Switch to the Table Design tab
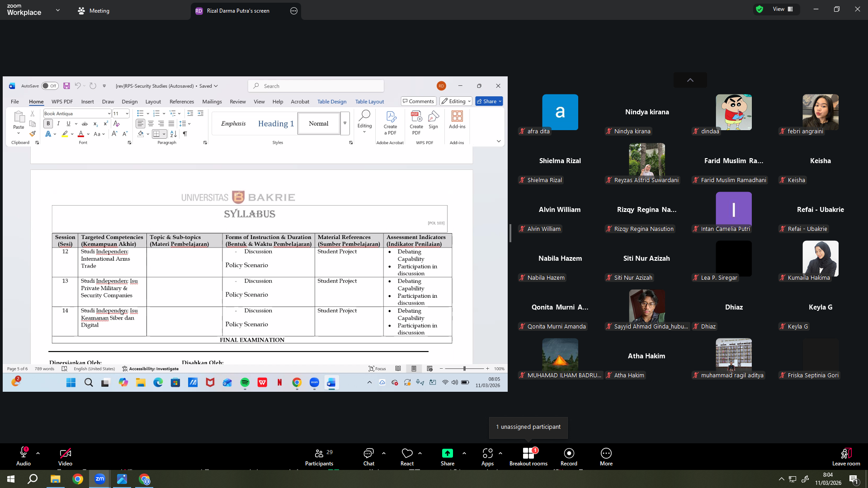Screen dimensions: 868x488 point(332,102)
